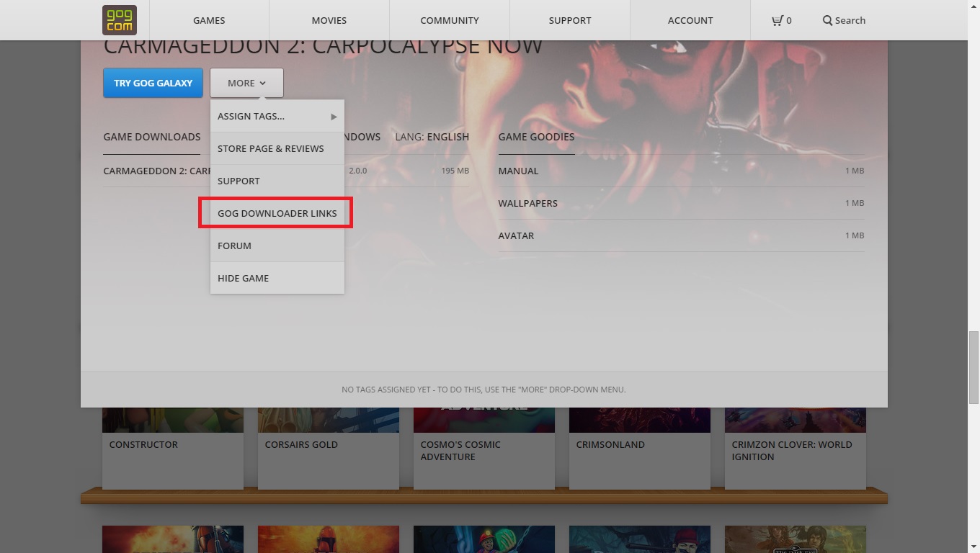
Task: Download the Carmageddon 2 installer row
Action: click(x=286, y=171)
